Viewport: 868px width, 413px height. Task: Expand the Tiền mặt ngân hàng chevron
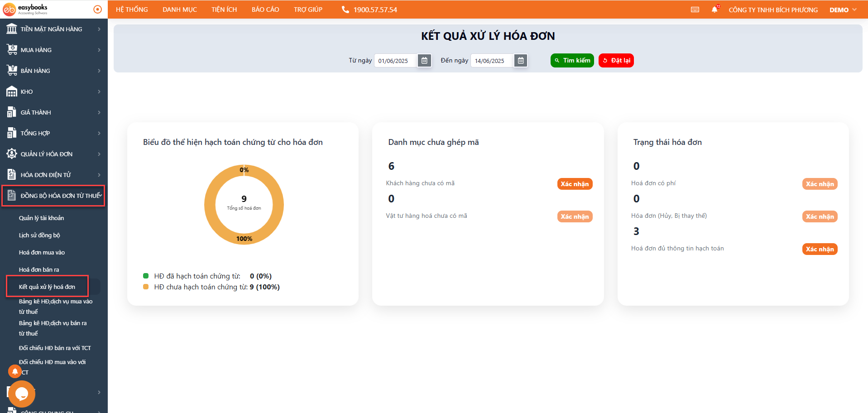pyautogui.click(x=99, y=29)
